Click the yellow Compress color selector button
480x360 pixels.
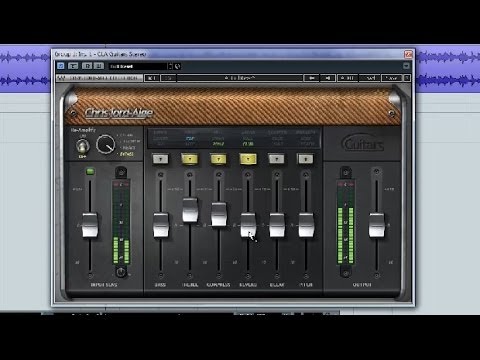(x=219, y=159)
